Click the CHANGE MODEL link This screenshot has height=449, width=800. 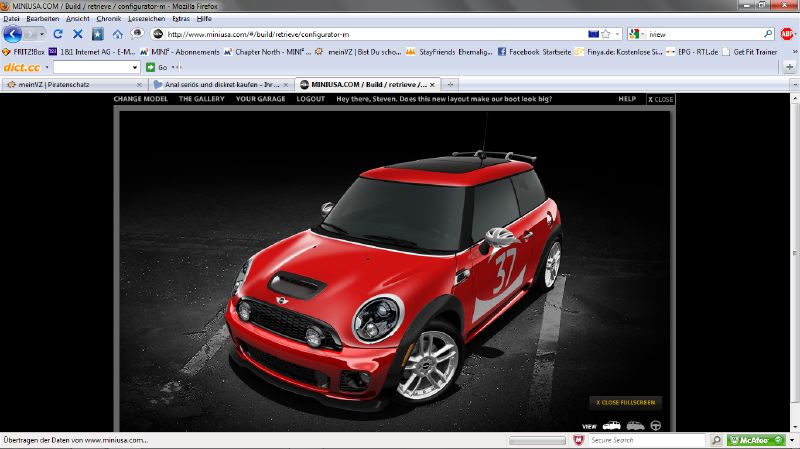click(x=141, y=100)
